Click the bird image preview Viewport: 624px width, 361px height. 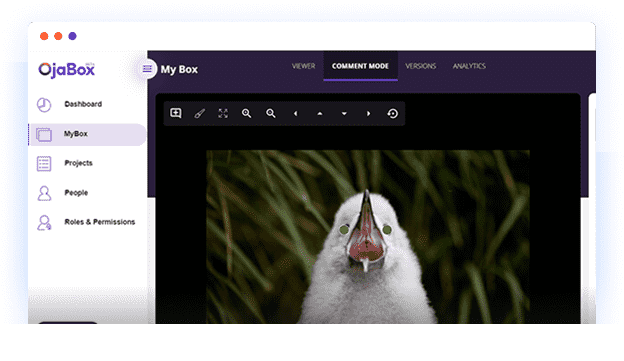(368, 237)
